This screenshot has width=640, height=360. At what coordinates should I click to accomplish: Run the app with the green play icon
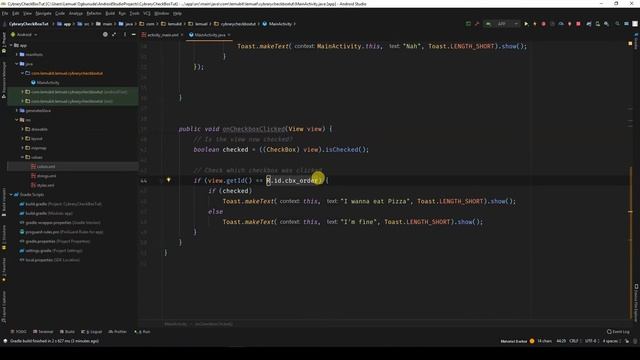click(x=526, y=24)
